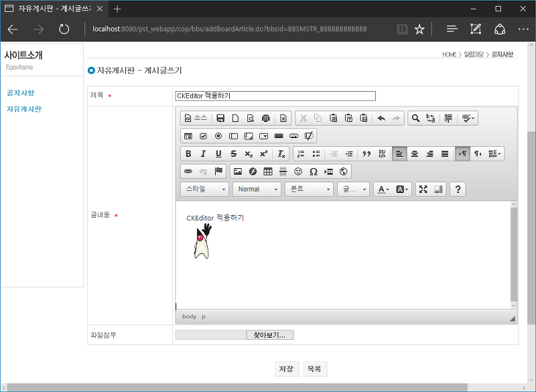Click the Bold formatting icon
Image resolution: width=536 pixels, height=392 pixels.
pos(188,154)
